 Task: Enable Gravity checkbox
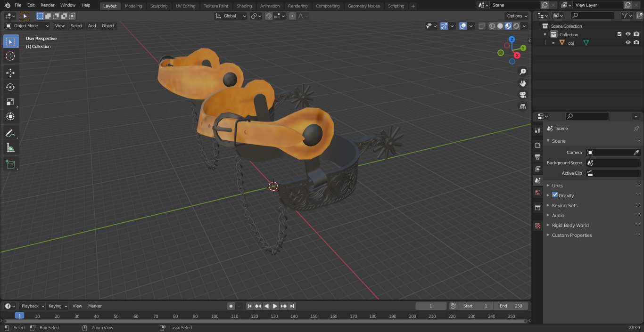coord(555,195)
